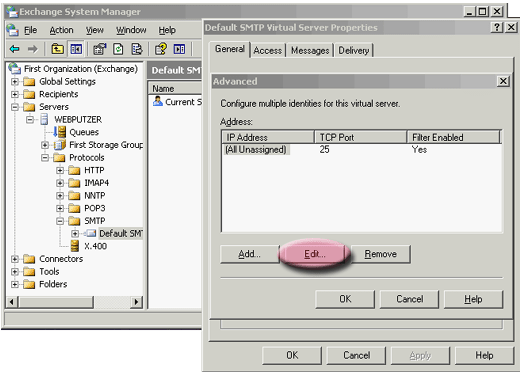Expand the IMAP4 protocol folder
The image size is (520, 372).
pos(60,183)
